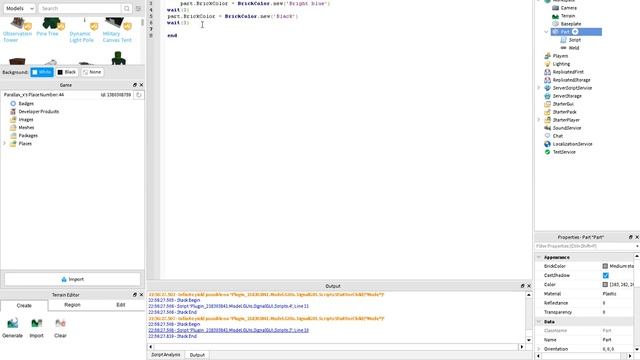Click the Import button in Game panel
Image resolution: width=640 pixels, height=360 pixels.
(x=72, y=280)
